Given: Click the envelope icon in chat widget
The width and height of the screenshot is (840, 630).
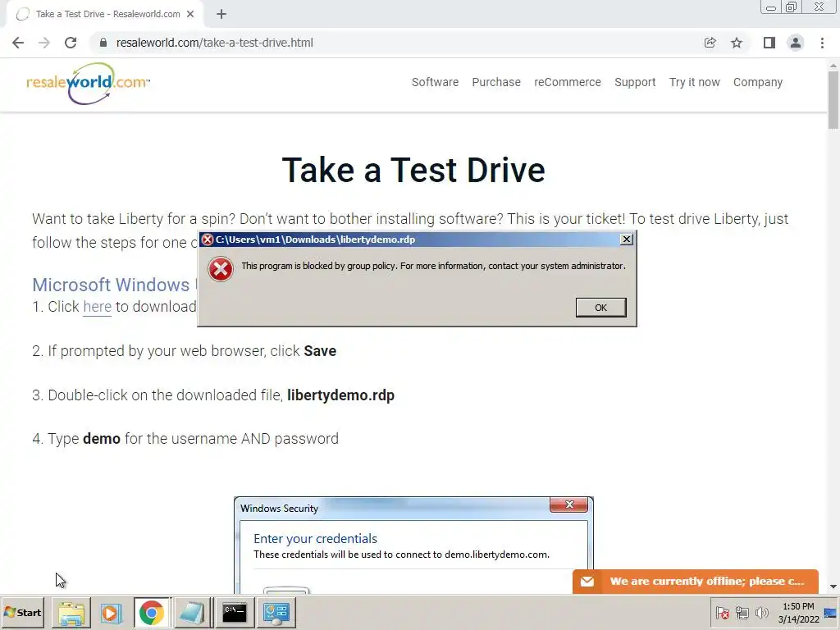Looking at the screenshot, I should point(587,582).
